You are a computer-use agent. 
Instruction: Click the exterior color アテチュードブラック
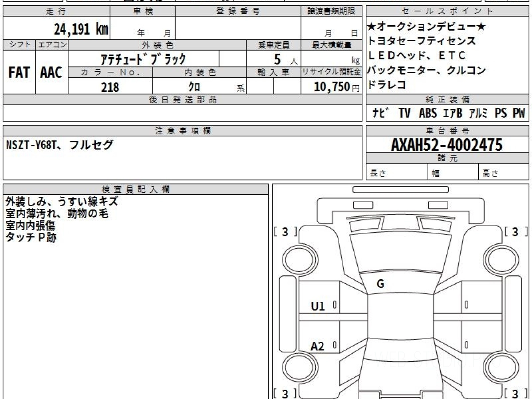click(x=143, y=59)
